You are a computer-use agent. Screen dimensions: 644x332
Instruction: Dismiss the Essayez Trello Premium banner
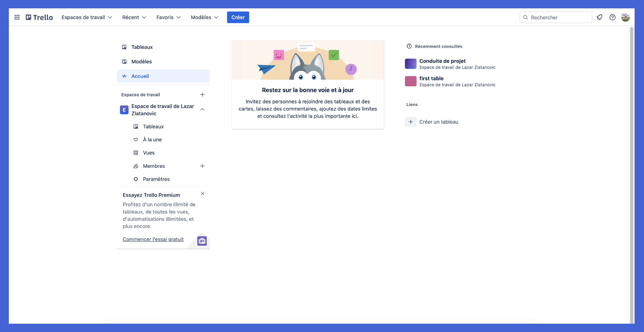pyautogui.click(x=203, y=194)
